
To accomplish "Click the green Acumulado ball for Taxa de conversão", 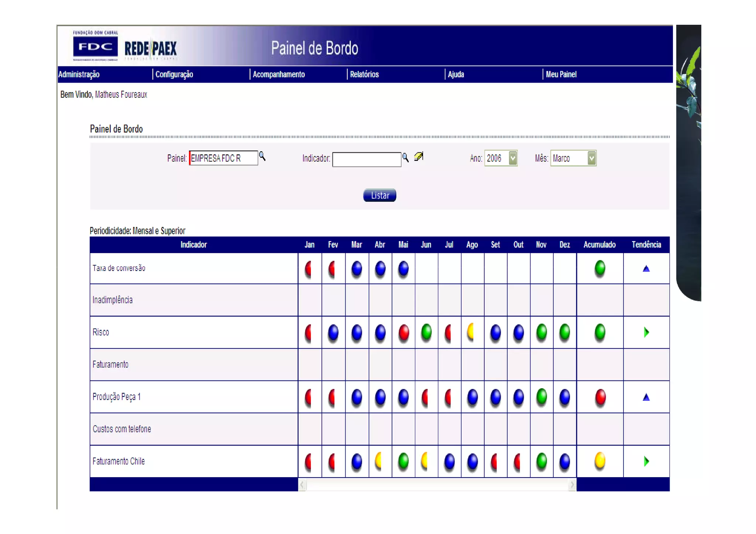I will tap(600, 268).
